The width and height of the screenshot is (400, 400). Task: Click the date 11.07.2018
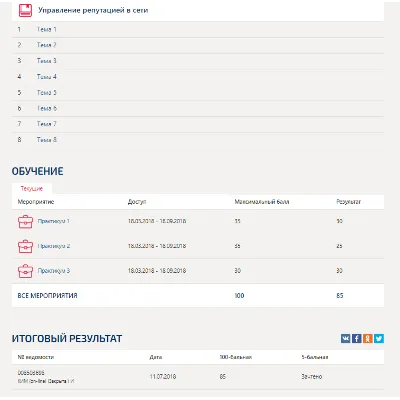click(163, 377)
